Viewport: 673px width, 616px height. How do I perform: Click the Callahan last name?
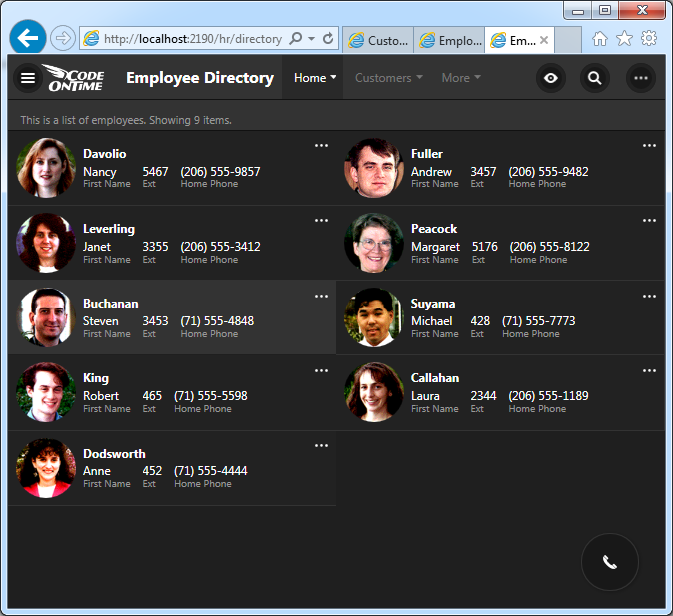point(435,378)
